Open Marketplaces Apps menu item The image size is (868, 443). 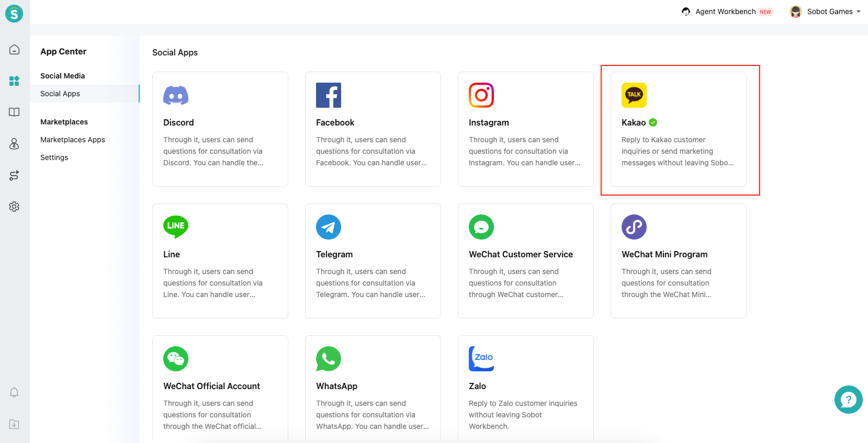click(73, 140)
